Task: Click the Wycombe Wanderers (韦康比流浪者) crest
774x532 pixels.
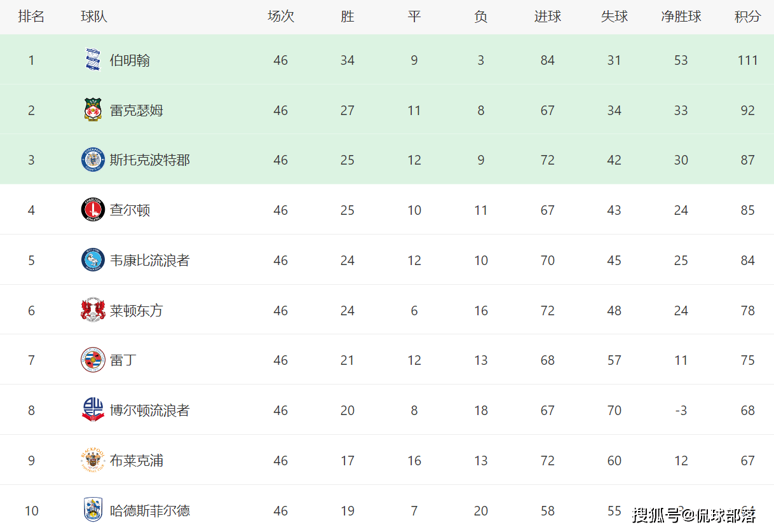Action: pos(93,260)
